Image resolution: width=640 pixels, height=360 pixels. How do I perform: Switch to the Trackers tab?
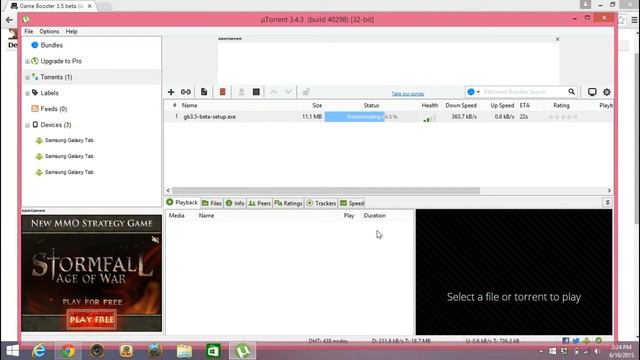pos(321,203)
